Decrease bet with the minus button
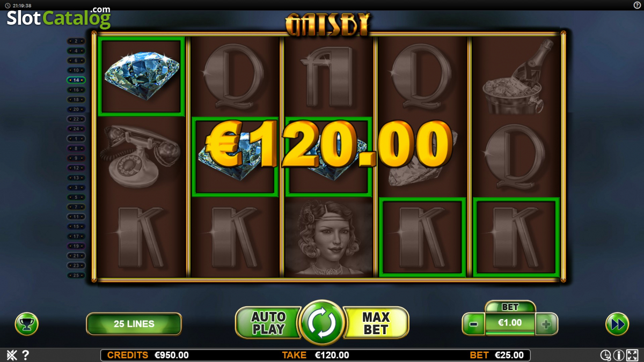The height and width of the screenshot is (362, 644). 473,324
